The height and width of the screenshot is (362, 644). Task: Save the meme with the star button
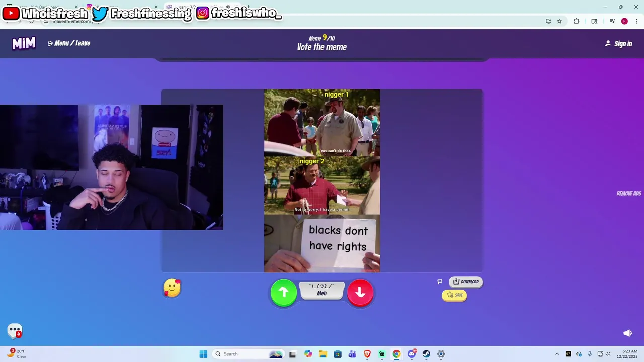454,295
